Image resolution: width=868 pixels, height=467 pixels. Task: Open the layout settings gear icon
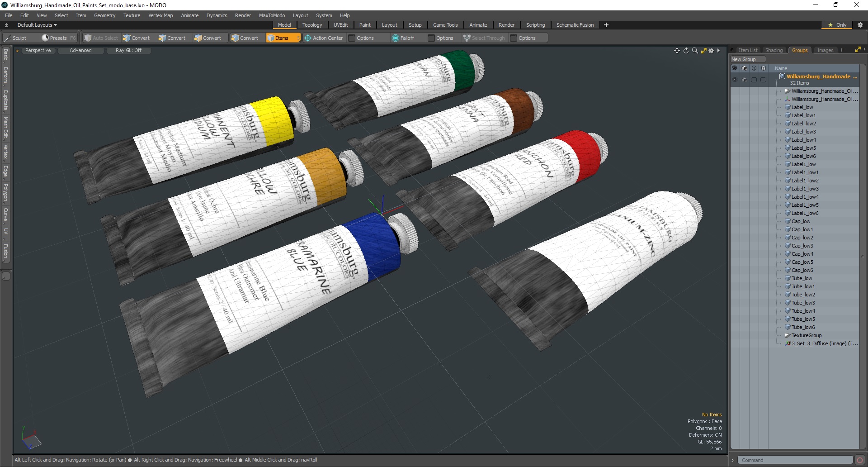(x=860, y=25)
